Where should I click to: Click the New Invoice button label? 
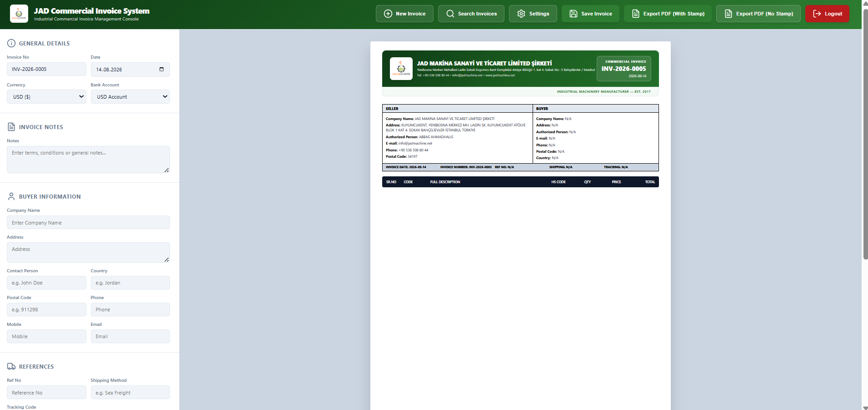tap(411, 14)
